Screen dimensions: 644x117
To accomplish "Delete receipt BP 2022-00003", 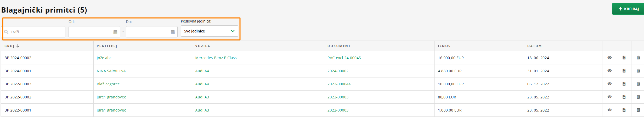I will tap(638, 84).
